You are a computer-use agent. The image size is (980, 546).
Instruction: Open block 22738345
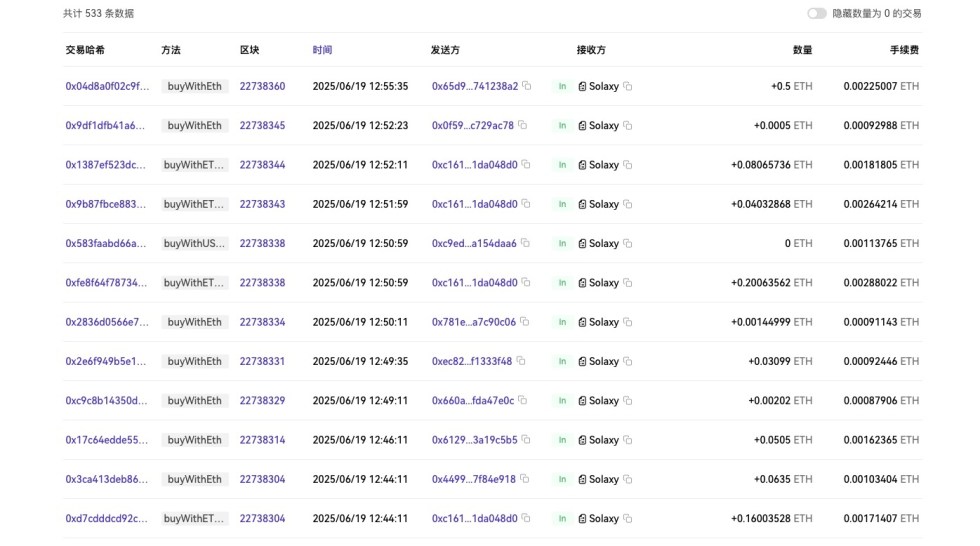tap(262, 126)
